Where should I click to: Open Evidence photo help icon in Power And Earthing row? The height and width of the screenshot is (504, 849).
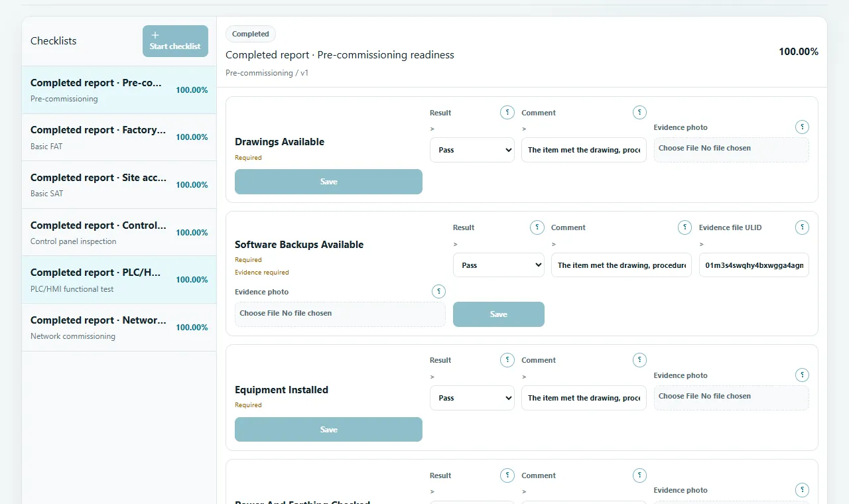point(802,490)
